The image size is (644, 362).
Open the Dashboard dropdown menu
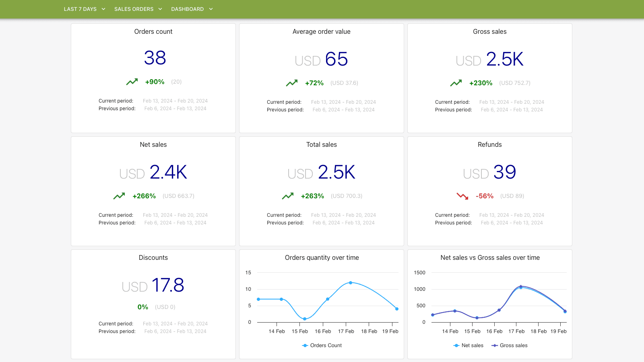pos(188,9)
